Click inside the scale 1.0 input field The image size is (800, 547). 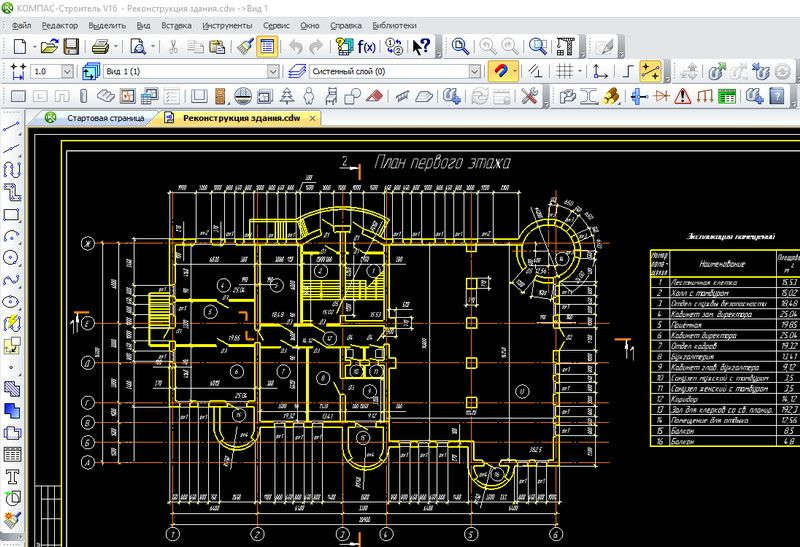(x=46, y=71)
